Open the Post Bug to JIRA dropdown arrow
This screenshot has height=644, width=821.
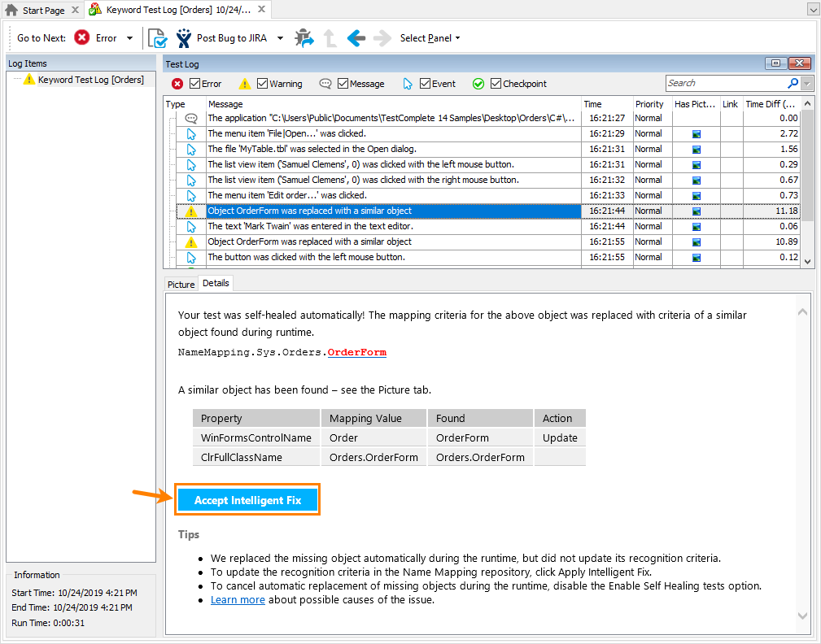point(280,37)
